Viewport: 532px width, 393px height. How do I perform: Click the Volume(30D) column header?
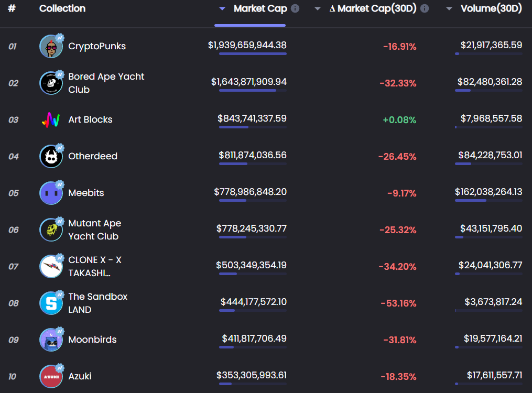491,8
